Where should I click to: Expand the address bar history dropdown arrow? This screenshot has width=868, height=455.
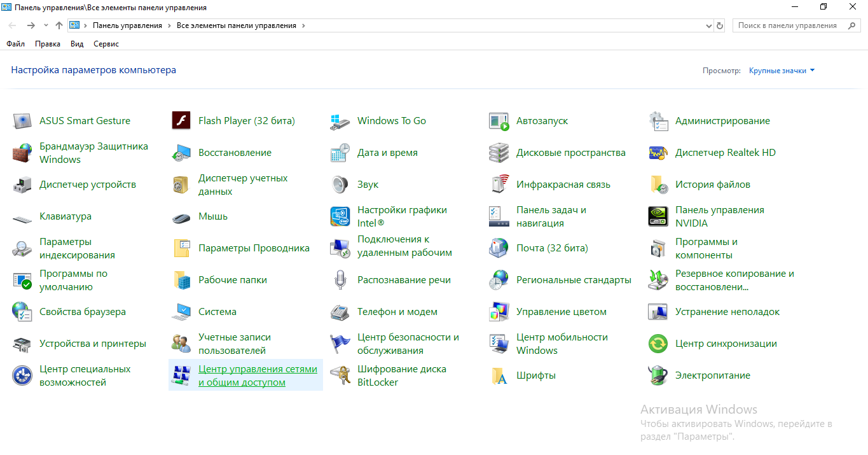click(709, 26)
